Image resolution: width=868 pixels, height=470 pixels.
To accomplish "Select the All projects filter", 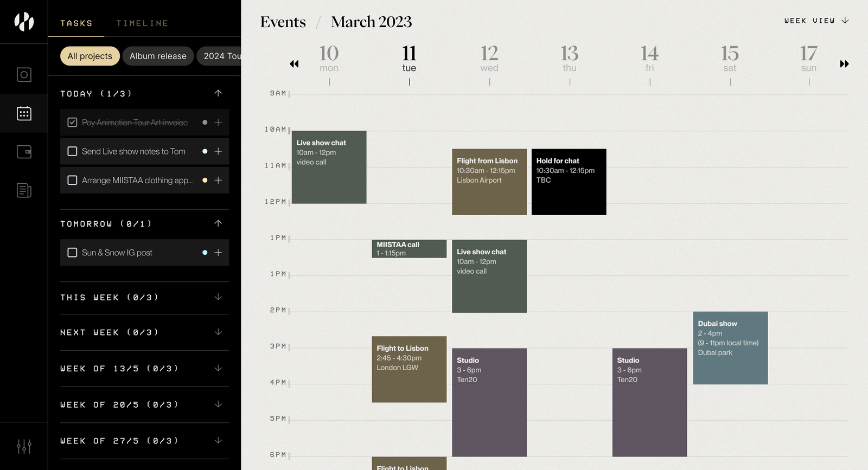I will pos(90,56).
